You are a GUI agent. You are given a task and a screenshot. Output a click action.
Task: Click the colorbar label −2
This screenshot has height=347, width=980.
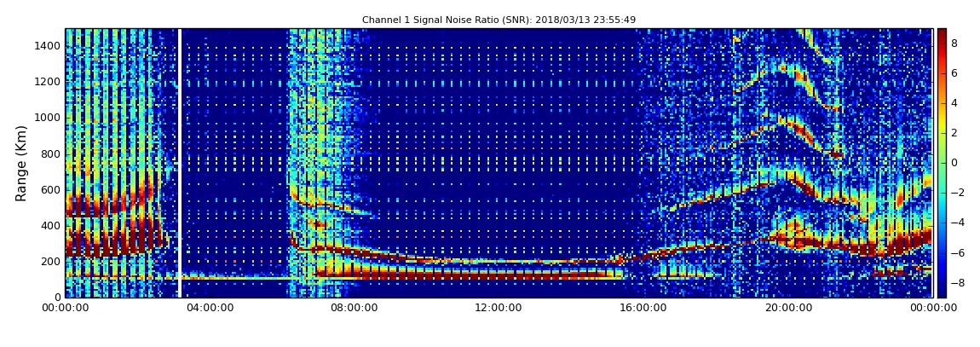956,193
